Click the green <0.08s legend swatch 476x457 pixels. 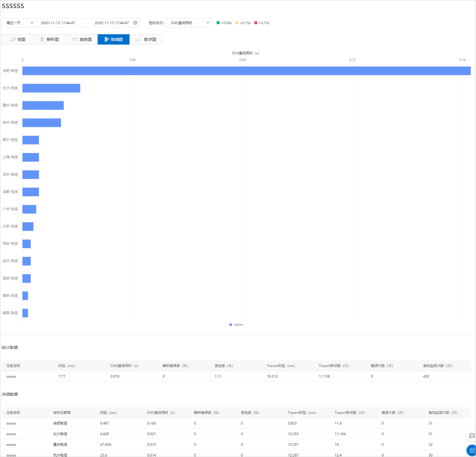218,23
